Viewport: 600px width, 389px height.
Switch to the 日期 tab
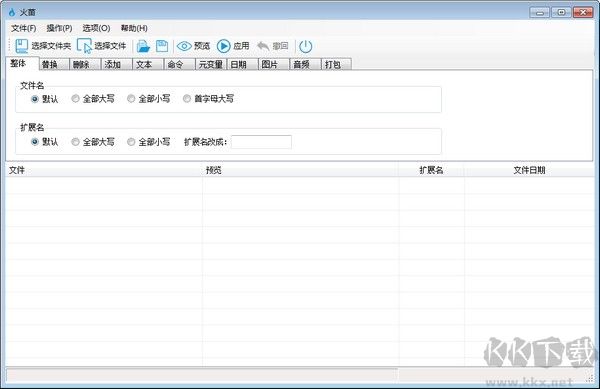243,65
